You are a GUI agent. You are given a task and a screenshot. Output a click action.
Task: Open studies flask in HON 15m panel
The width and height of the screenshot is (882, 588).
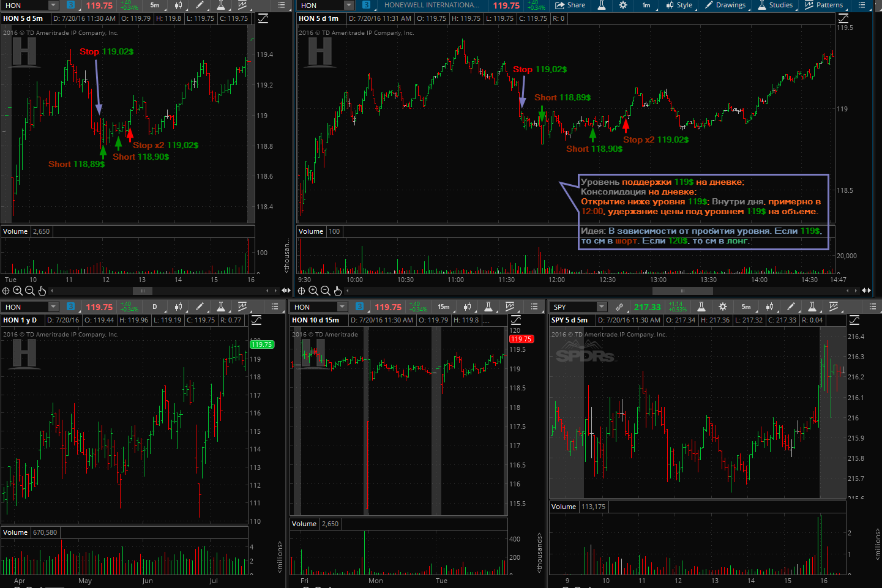tap(488, 307)
